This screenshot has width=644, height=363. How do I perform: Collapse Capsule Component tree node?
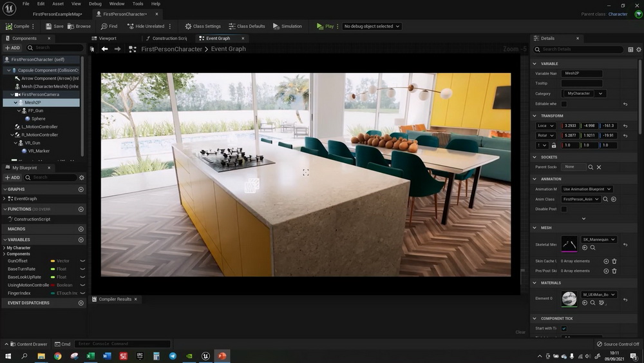coord(8,70)
